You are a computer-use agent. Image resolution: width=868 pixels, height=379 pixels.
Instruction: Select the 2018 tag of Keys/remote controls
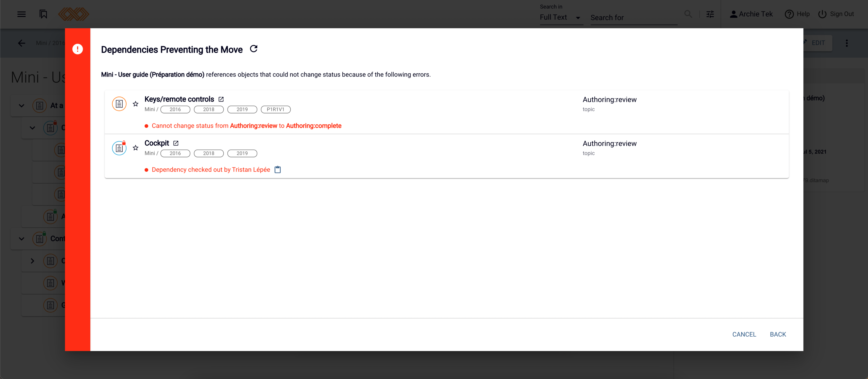209,109
